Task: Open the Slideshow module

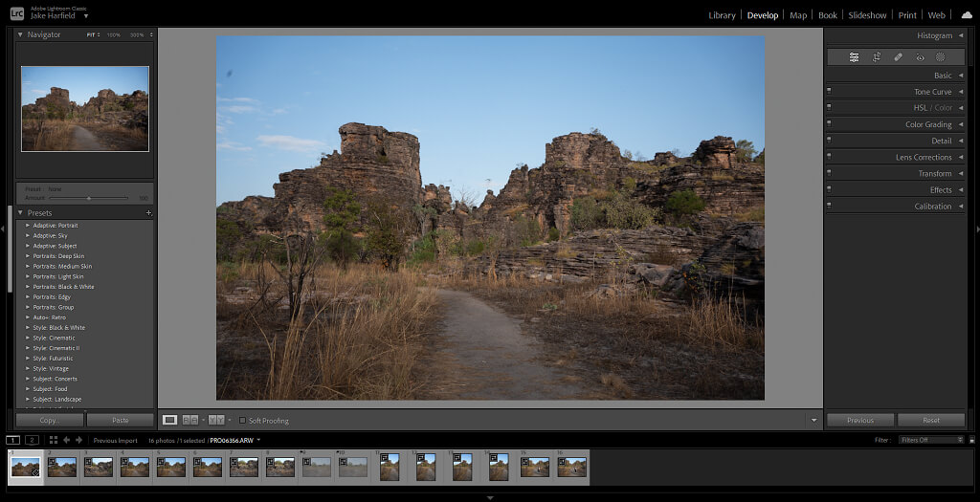Action: pyautogui.click(x=867, y=15)
